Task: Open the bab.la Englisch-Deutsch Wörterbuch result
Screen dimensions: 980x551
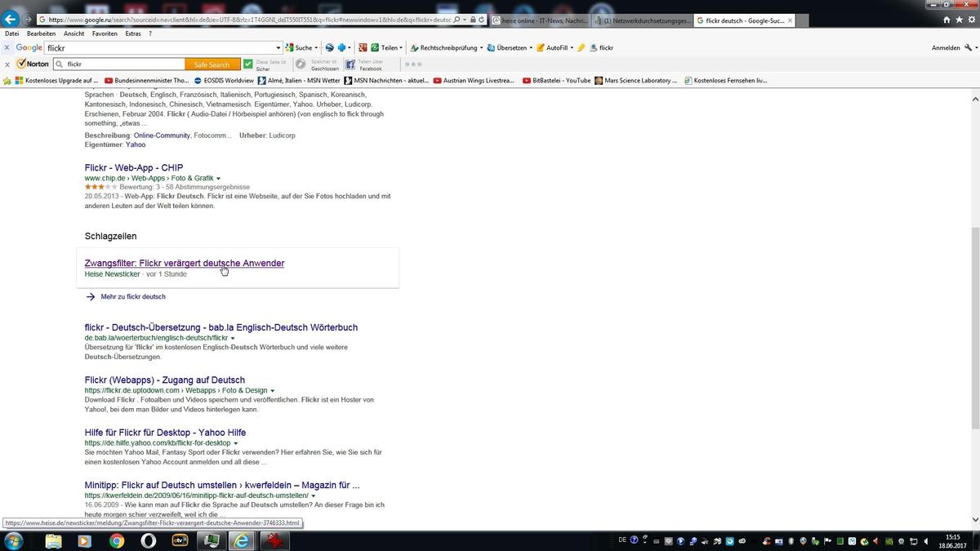Action: (x=221, y=327)
